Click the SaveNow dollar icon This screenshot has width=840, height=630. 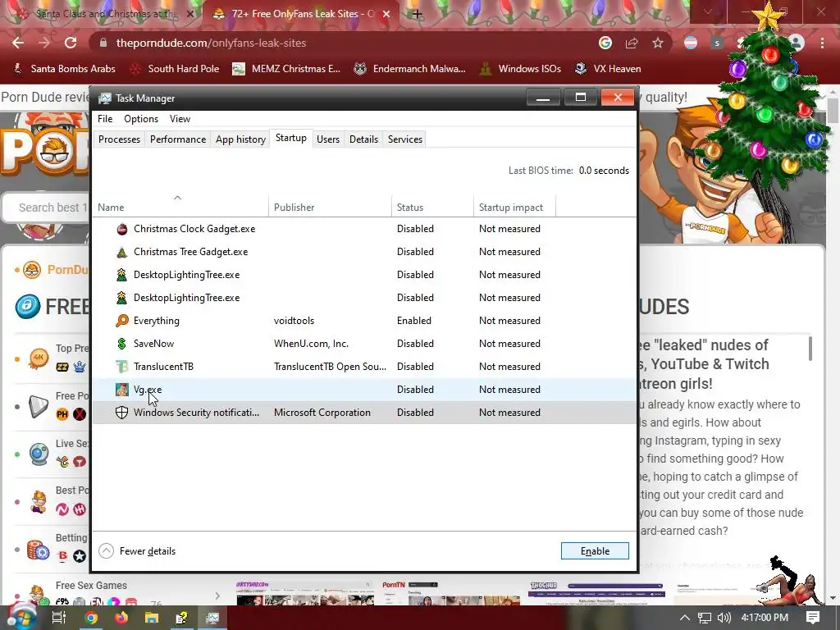click(x=122, y=344)
